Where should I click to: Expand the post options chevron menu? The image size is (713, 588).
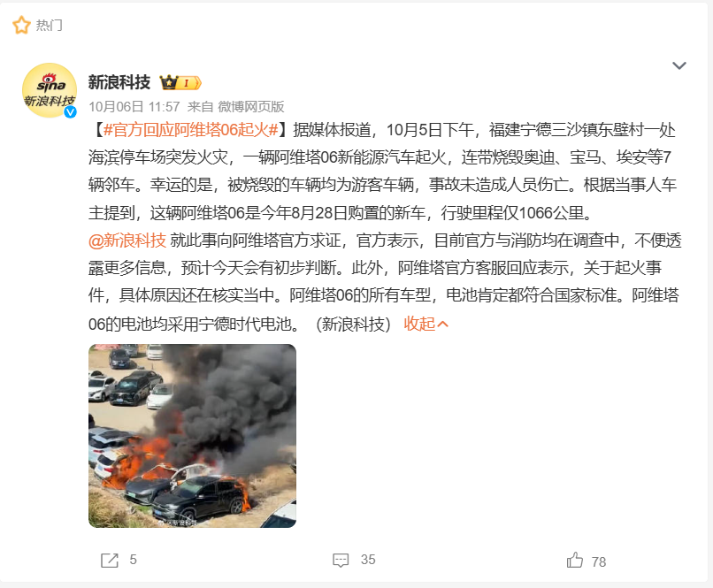point(678,65)
